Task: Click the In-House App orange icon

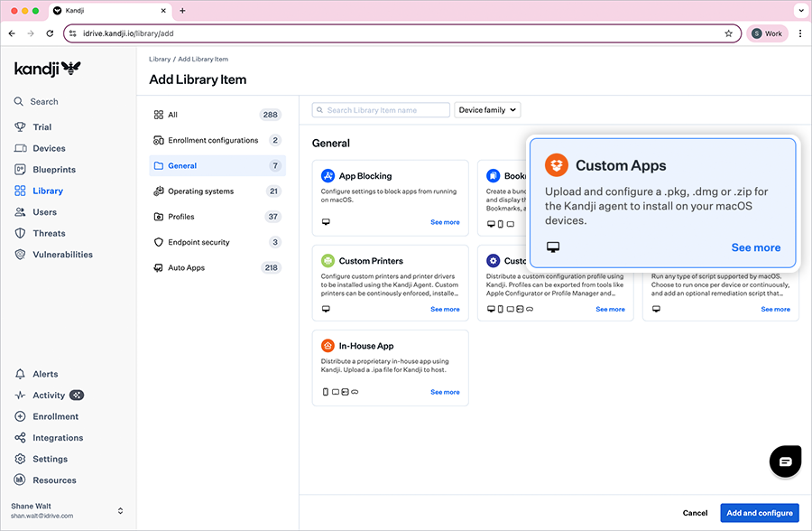Action: [x=328, y=346]
